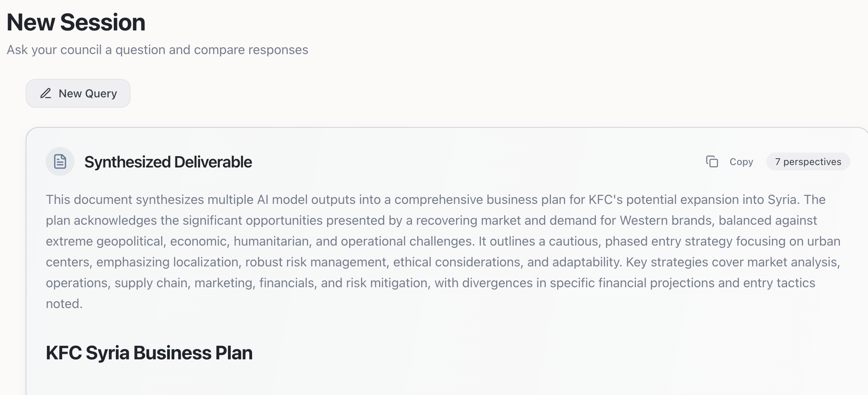Click the Copy text label

point(741,162)
